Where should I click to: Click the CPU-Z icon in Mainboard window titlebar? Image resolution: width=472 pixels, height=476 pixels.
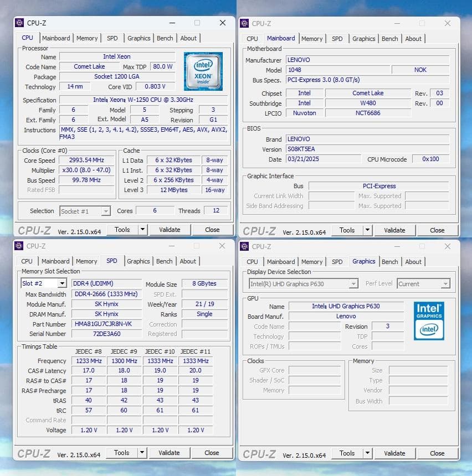pyautogui.click(x=244, y=24)
